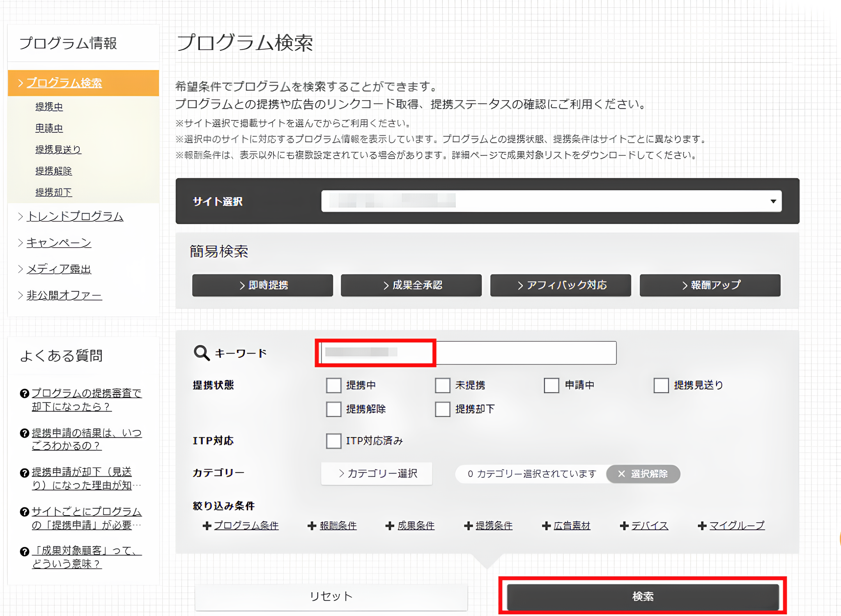The image size is (841, 616).
Task: Click the X icon on 選択解除
Action: (621, 473)
